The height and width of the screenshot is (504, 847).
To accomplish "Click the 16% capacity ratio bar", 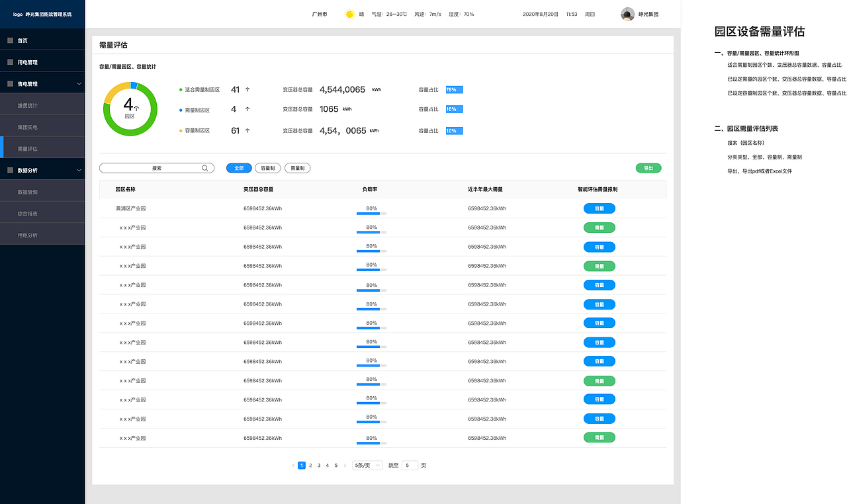I will 455,109.
